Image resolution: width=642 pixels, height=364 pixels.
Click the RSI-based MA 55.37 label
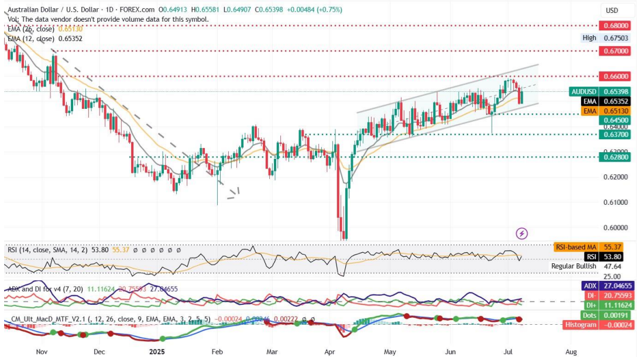[x=588, y=248]
